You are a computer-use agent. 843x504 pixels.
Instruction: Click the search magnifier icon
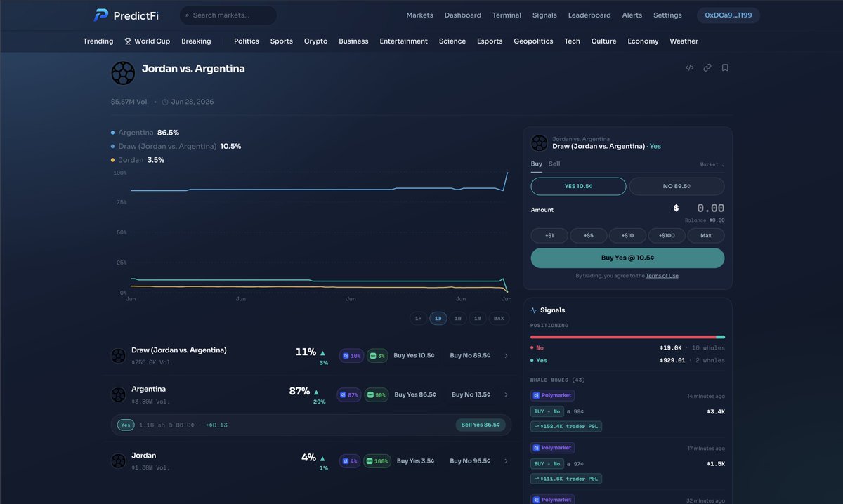click(188, 15)
